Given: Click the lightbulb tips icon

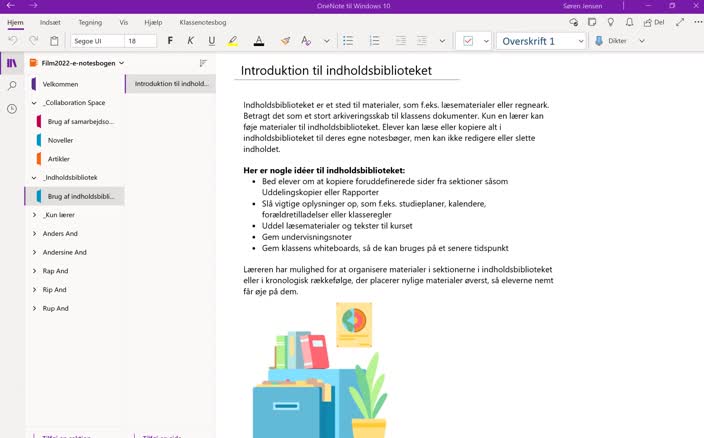Looking at the screenshot, I should click(611, 22).
